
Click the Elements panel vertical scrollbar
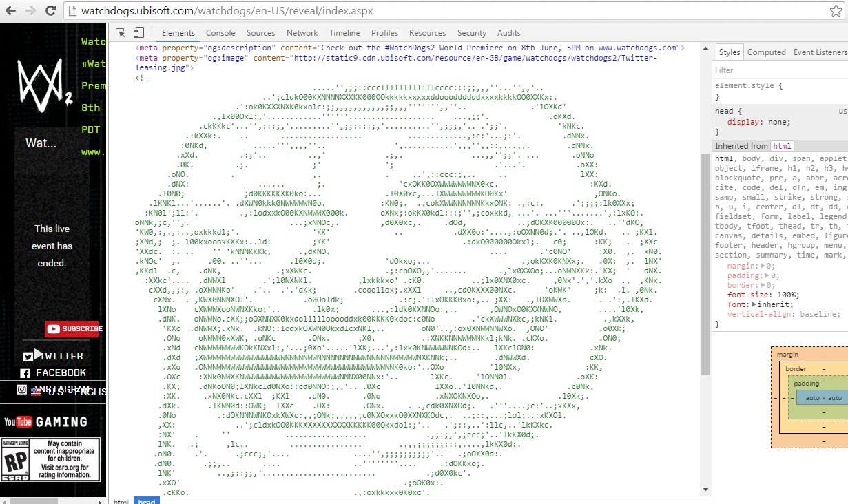tap(705, 264)
